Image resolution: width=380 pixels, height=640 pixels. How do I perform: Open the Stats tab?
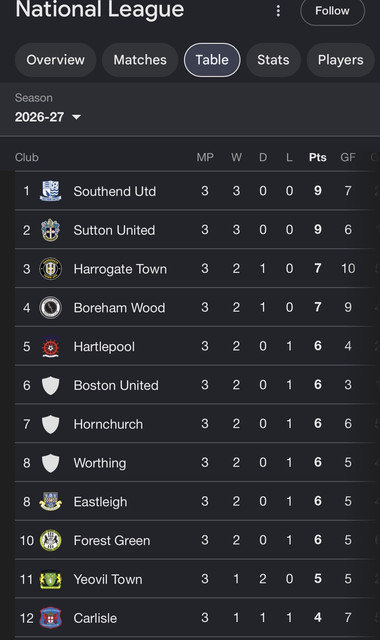click(273, 60)
